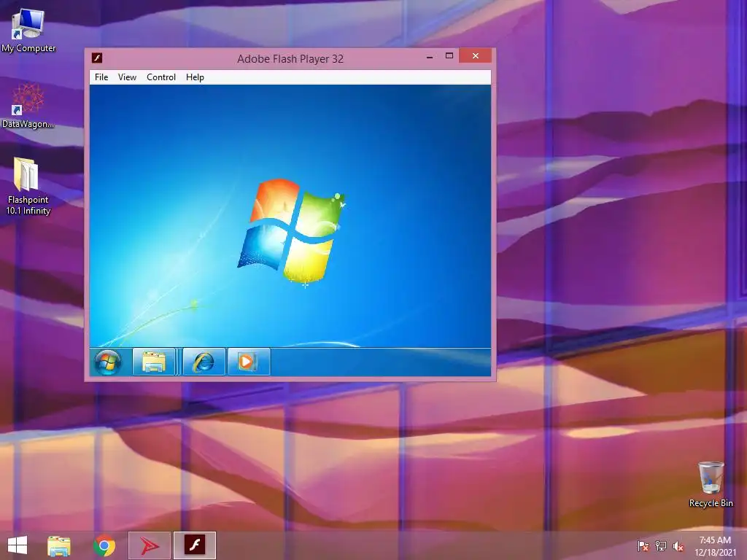This screenshot has width=747, height=560.
Task: Minimize the Adobe Flash Player window
Action: [x=430, y=56]
